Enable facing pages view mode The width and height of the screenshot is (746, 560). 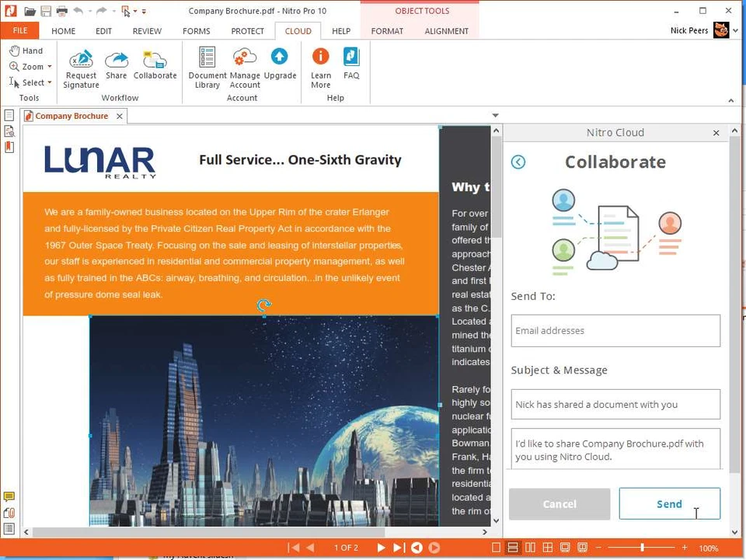click(530, 548)
